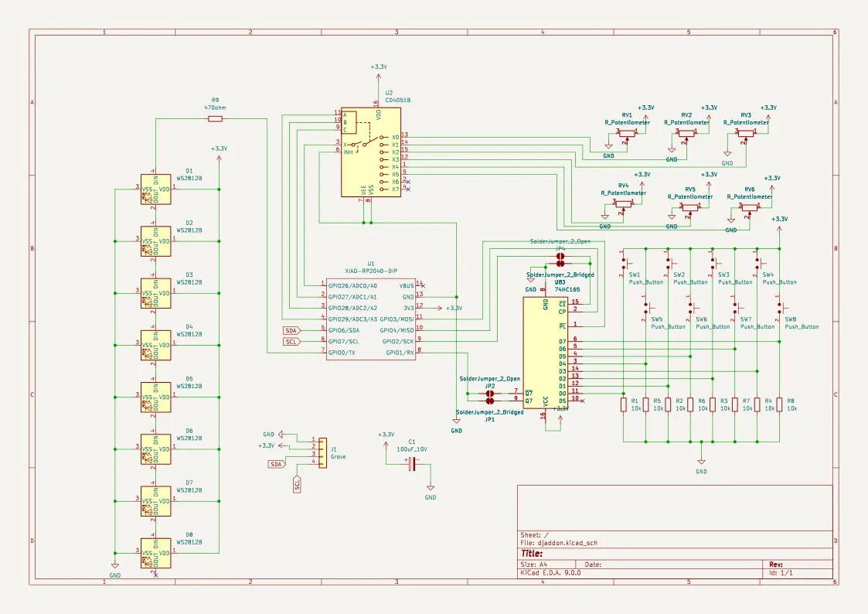Select the 74HC165 shift register body
This screenshot has width=868, height=614.
545,353
